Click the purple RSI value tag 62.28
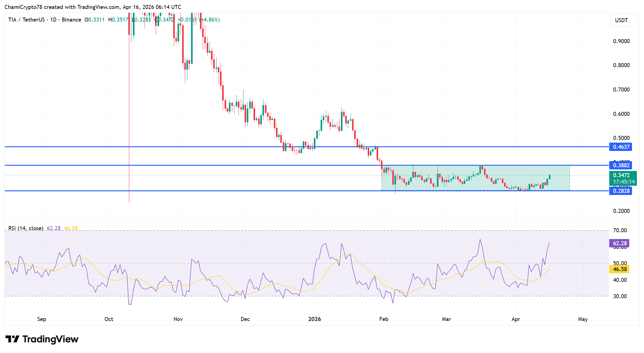644x353 pixels. [619, 243]
